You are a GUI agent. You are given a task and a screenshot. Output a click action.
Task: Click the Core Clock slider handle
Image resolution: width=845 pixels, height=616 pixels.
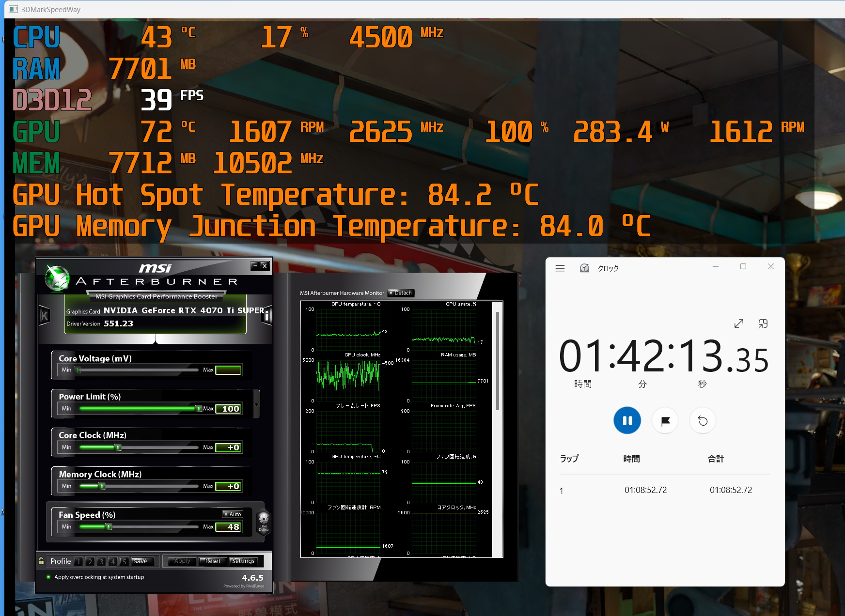tap(118, 447)
